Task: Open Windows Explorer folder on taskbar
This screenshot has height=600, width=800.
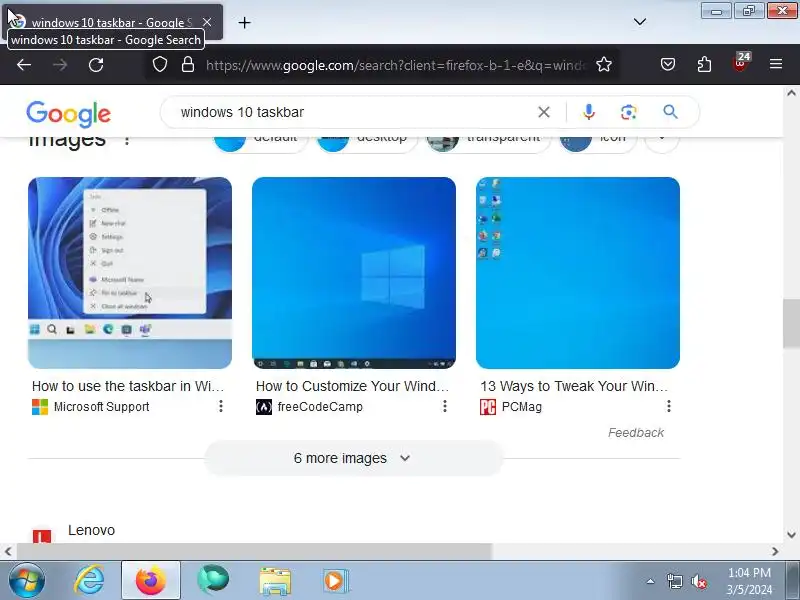Action: (275, 581)
